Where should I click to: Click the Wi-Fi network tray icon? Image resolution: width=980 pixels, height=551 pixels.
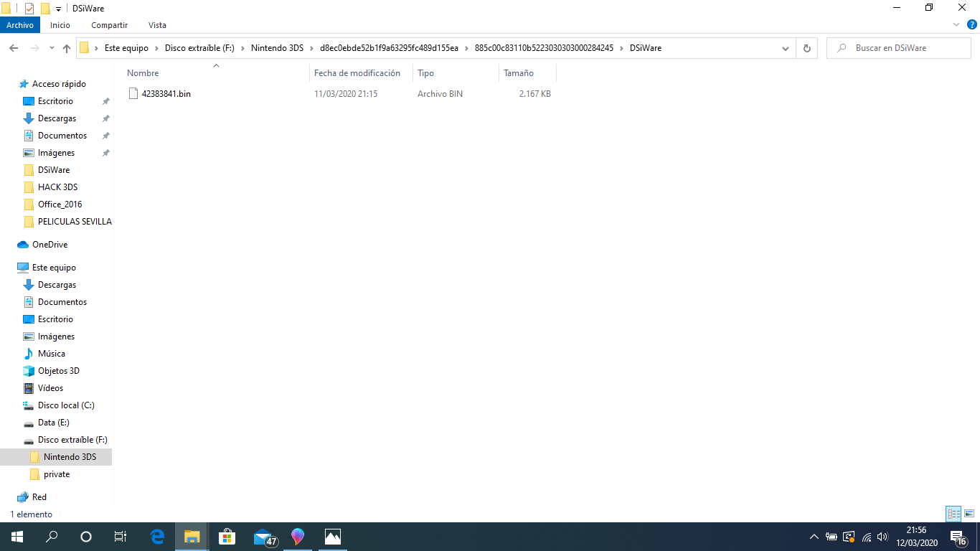coord(866,537)
